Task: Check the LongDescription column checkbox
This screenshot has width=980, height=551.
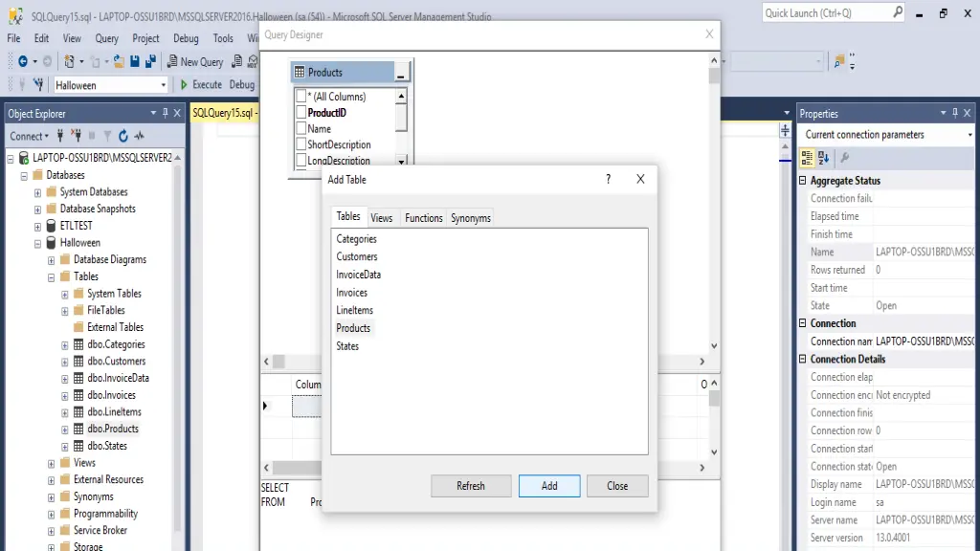Action: 301,160
